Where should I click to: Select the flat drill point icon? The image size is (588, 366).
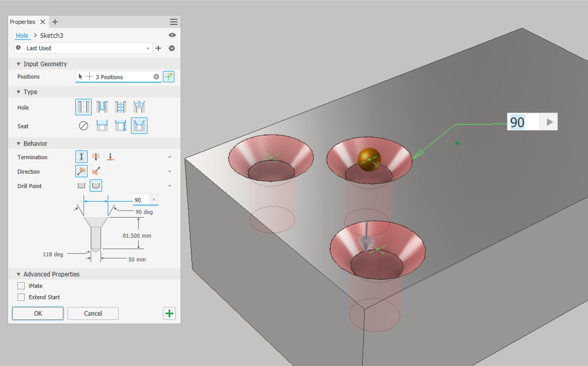(81, 186)
